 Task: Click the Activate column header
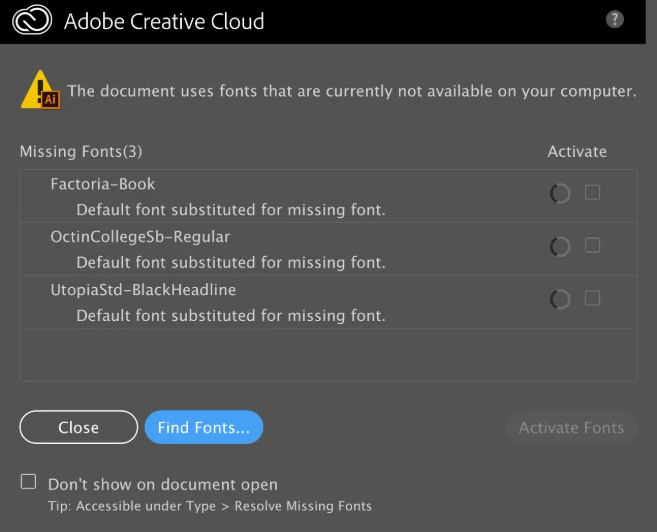[x=577, y=152]
